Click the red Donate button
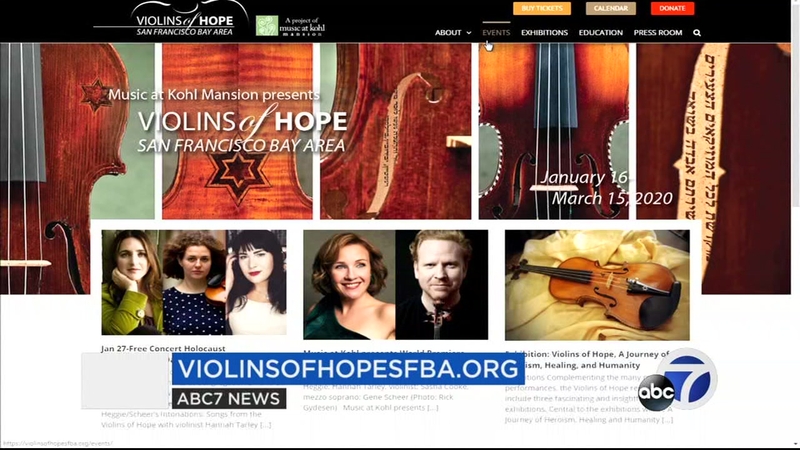Viewport: 800px width, 450px height. click(672, 8)
